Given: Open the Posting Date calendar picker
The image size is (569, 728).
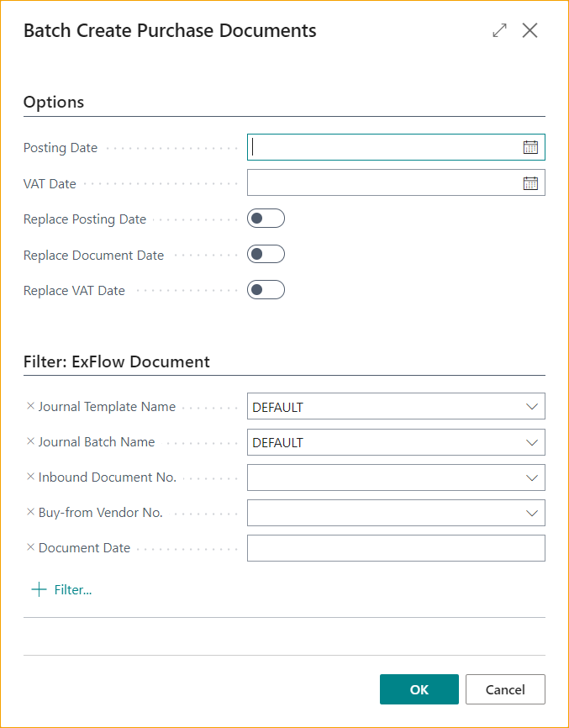Looking at the screenshot, I should [x=530, y=147].
